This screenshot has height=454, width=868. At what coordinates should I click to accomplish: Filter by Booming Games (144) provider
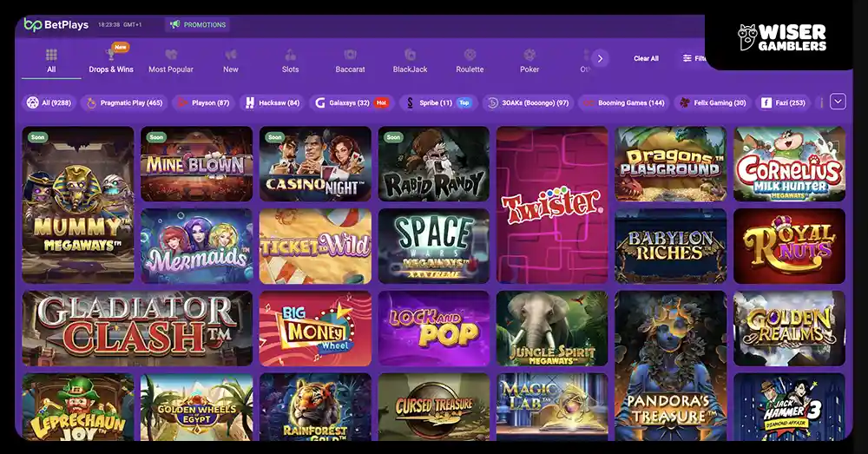pos(624,102)
